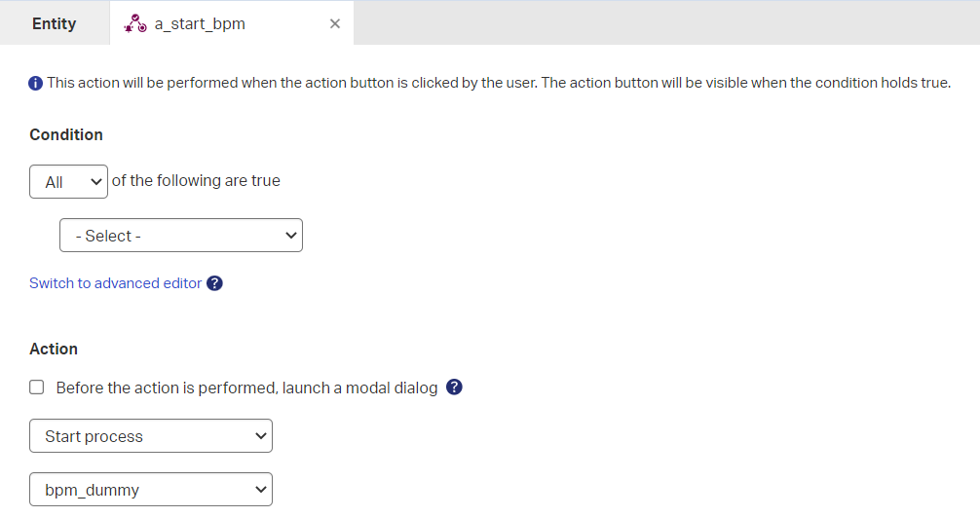
Task: Click the chevron arrow on Start process dropdown
Action: pos(260,436)
